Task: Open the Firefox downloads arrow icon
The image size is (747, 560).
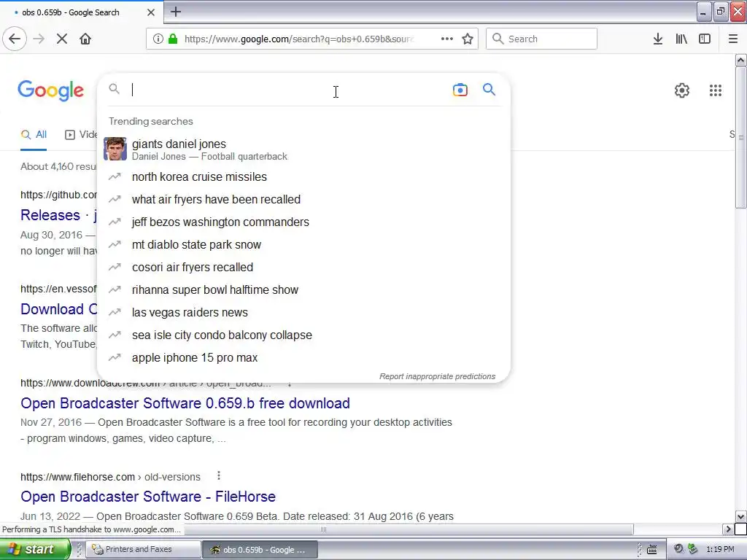Action: pyautogui.click(x=658, y=39)
